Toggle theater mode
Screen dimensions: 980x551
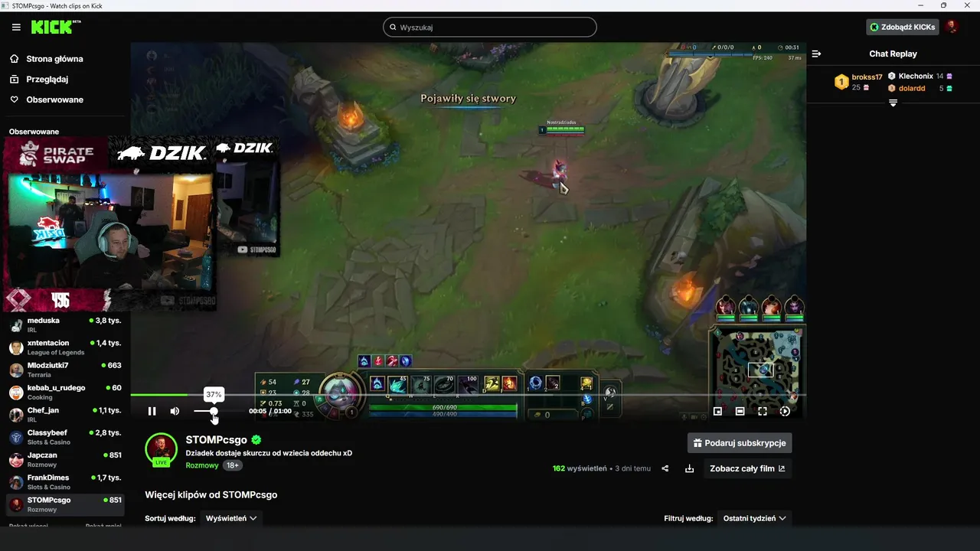click(x=740, y=411)
